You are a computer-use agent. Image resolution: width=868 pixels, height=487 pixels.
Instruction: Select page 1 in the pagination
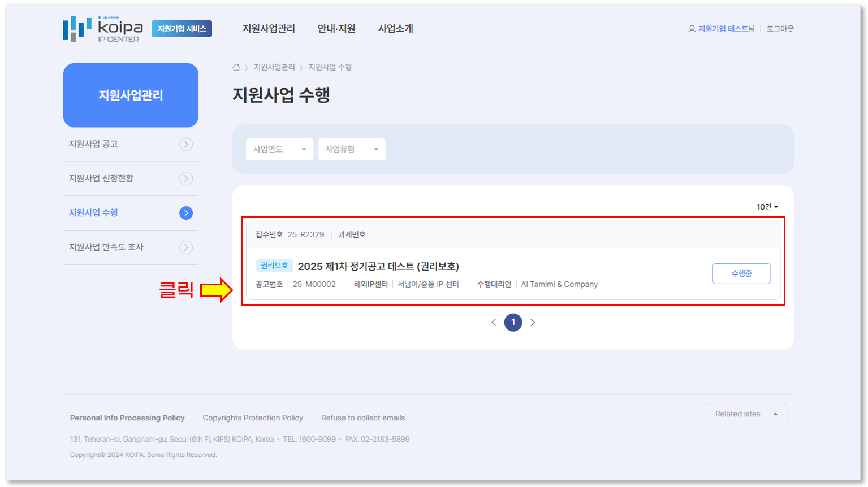coord(513,323)
